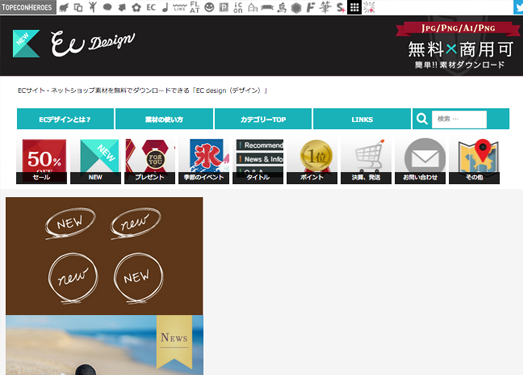Open the カテゴリーTOP menu item
The height and width of the screenshot is (375, 523).
(x=263, y=119)
